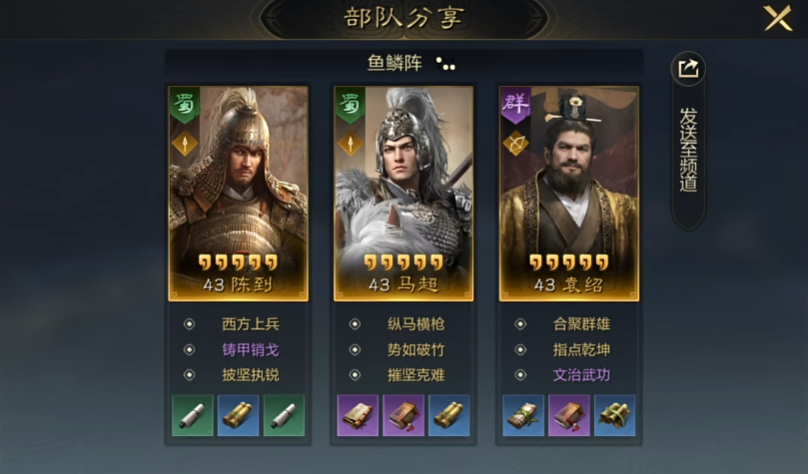Open the 陈到 general card
Viewport: 808px width, 474px height.
tap(238, 194)
